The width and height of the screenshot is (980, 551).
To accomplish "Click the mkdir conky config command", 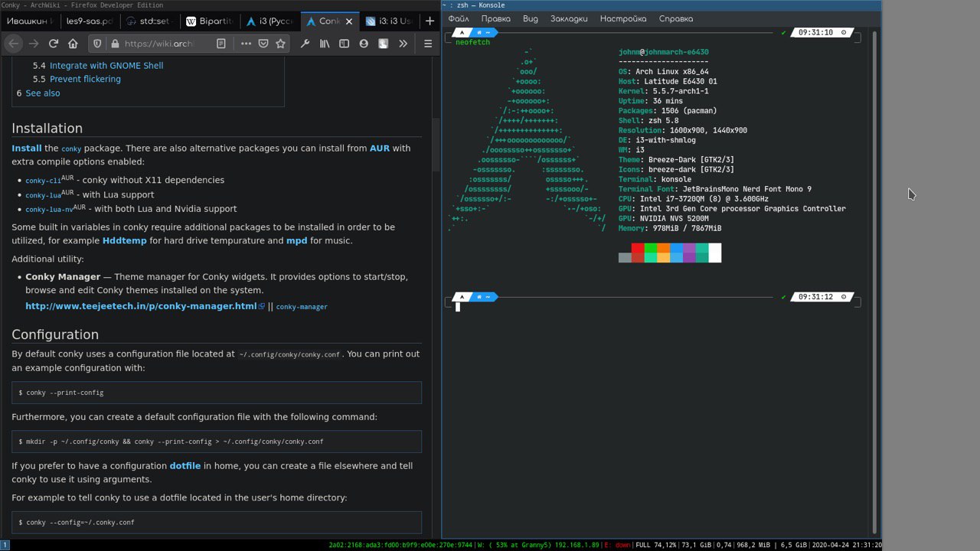I will [x=217, y=442].
